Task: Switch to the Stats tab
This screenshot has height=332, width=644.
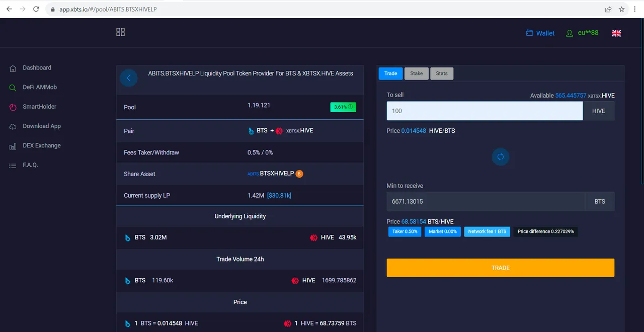Action: [x=442, y=73]
